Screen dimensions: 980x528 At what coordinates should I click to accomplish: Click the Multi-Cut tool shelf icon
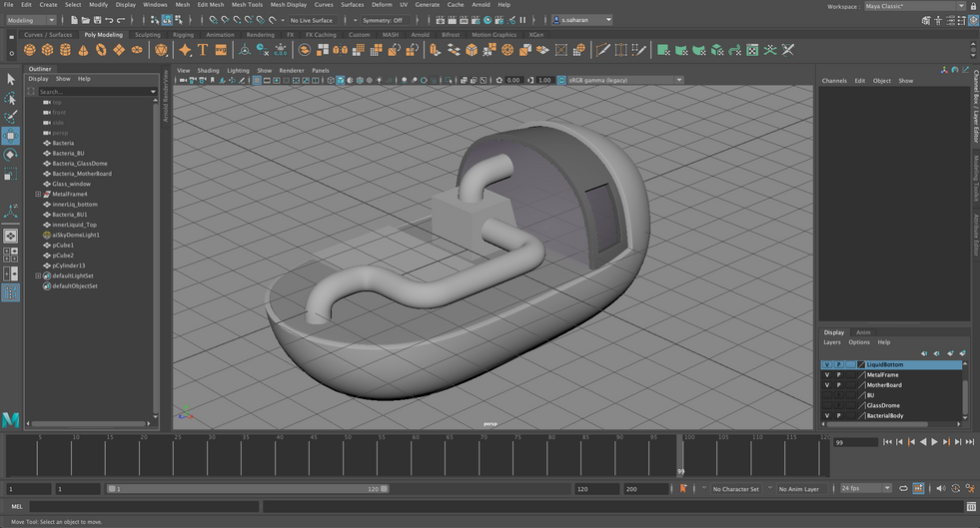click(602, 50)
